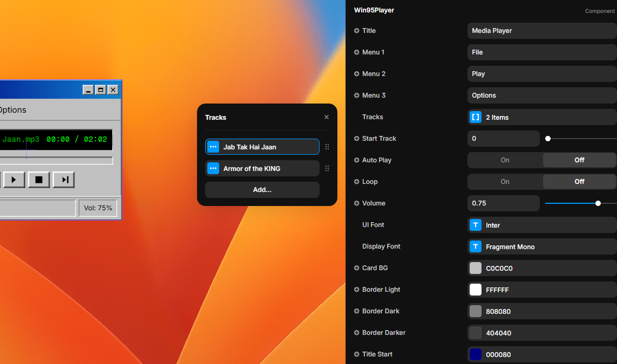Screen dimensions: 617x364
Task: Skip to next track in media player
Action: tap(64, 180)
